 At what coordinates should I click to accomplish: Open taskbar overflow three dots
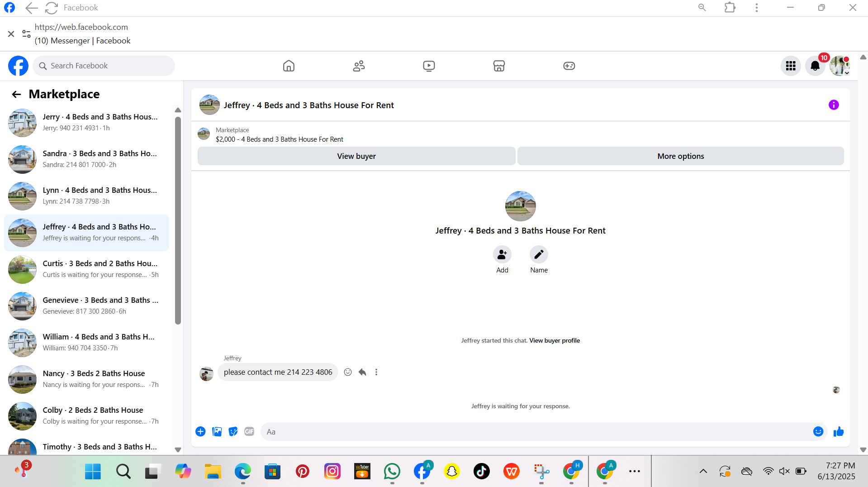coord(634,472)
